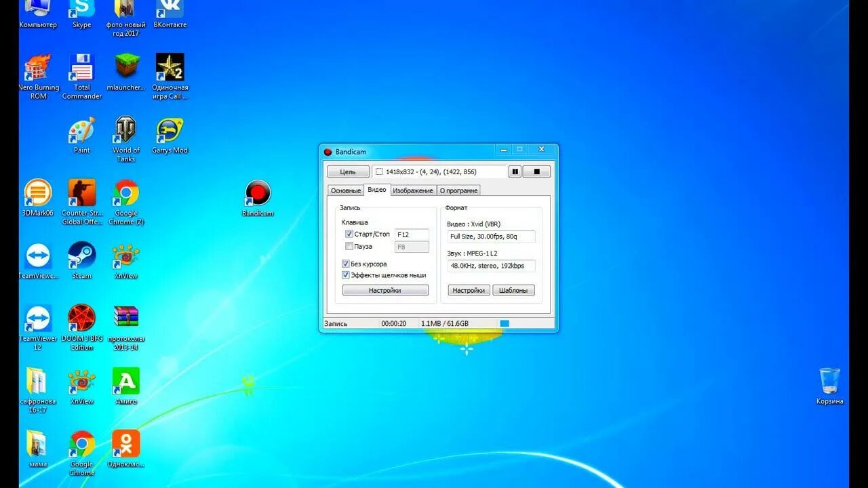Screen dimensions: 868x488
Task: Open the Изображение tab
Action: pyautogui.click(x=413, y=190)
